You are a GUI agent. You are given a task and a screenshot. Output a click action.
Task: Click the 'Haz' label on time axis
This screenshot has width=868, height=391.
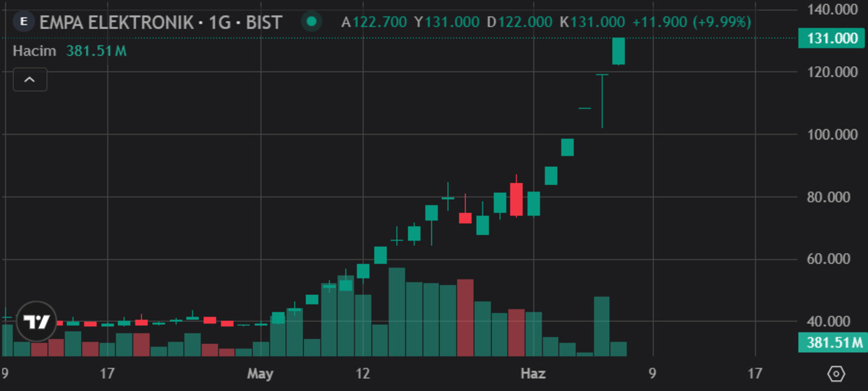click(534, 374)
